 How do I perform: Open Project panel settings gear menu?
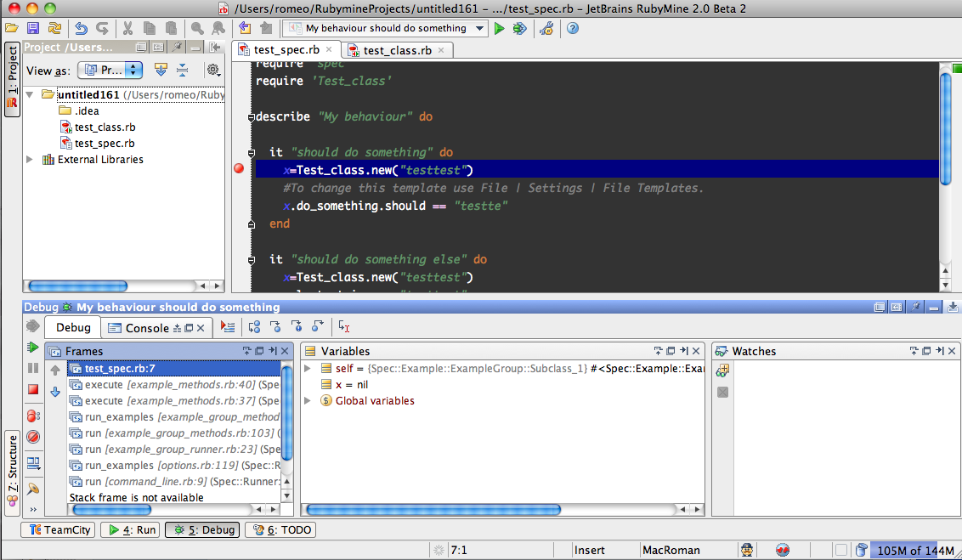(213, 70)
